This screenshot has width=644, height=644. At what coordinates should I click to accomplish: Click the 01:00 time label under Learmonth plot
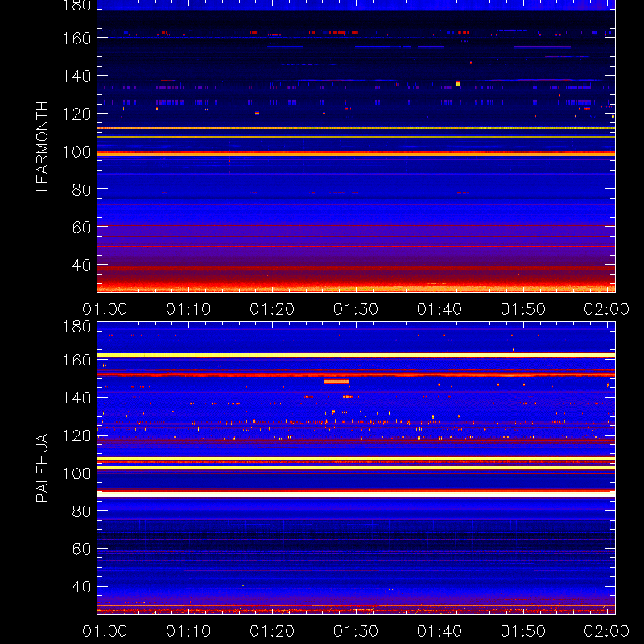click(x=105, y=309)
